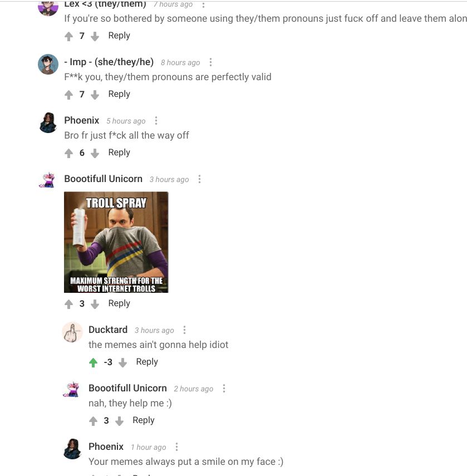The height and width of the screenshot is (476, 467).
Task: Upvote 'nah, they help me :)' reply
Action: [93, 421]
